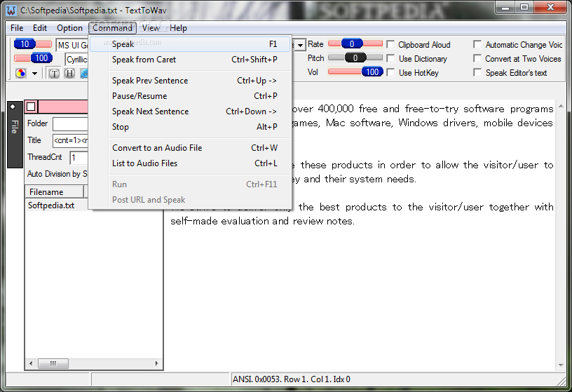Choose Pause/Resume in the Command menu
This screenshot has width=572, height=392.
pyautogui.click(x=190, y=96)
